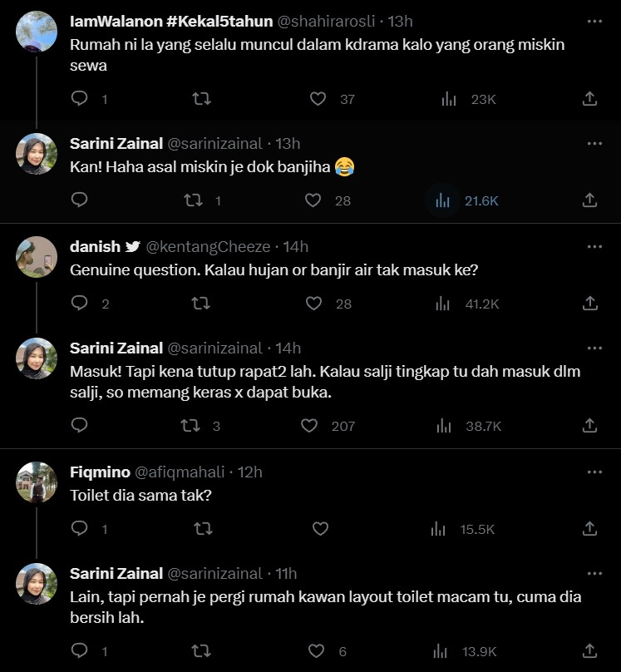
Task: Share Sarini's 'Kan! Haha' reply
Action: [x=589, y=200]
